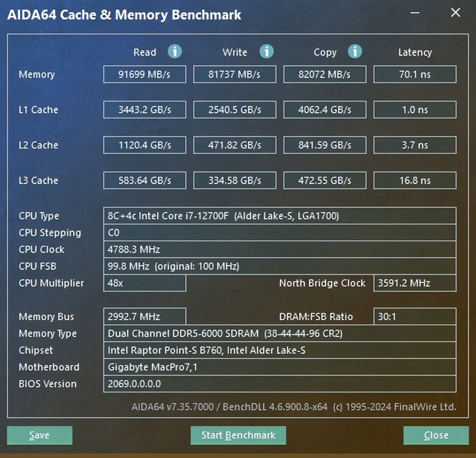Select the L3 Cache latency value 16.8 ns
Screen dimensions: 476x458
click(414, 180)
